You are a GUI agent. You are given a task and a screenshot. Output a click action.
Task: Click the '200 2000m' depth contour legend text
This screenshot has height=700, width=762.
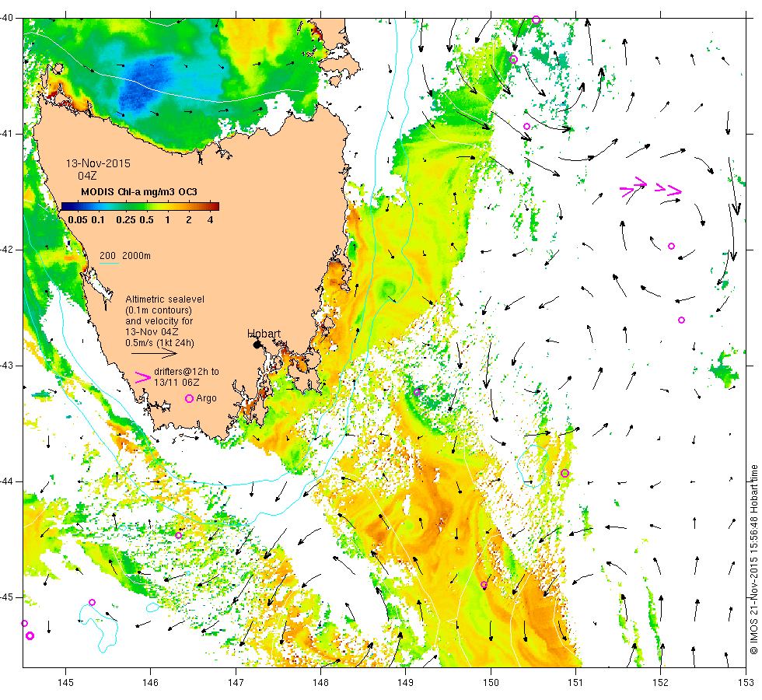(x=125, y=256)
